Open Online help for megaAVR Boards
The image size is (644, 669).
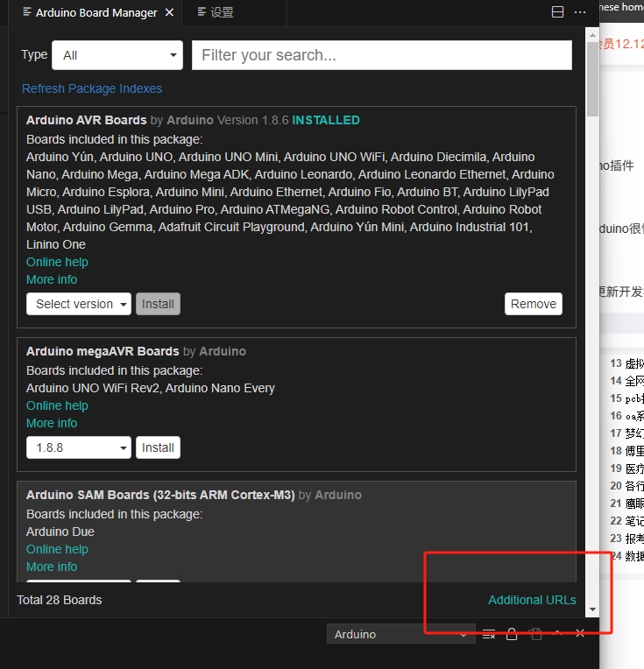tap(57, 405)
